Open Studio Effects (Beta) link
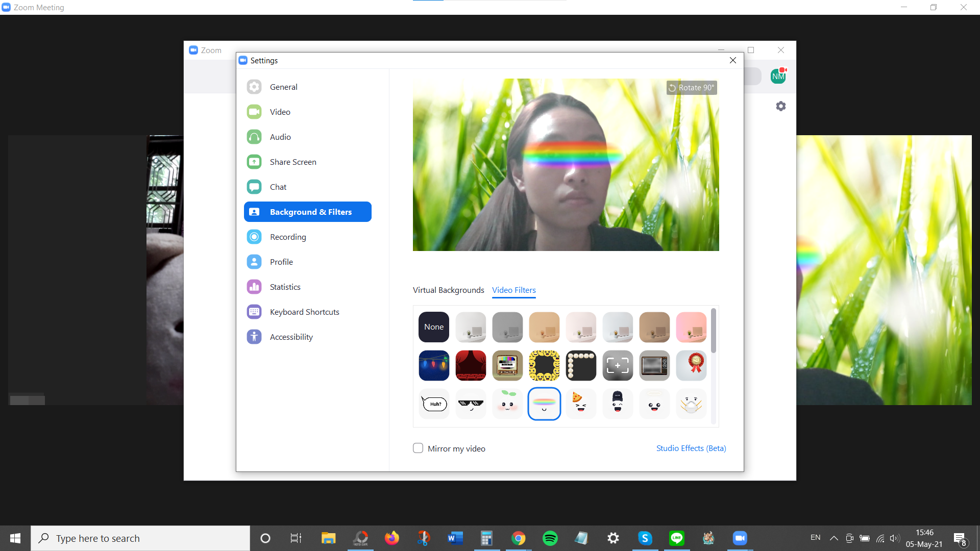 click(691, 448)
